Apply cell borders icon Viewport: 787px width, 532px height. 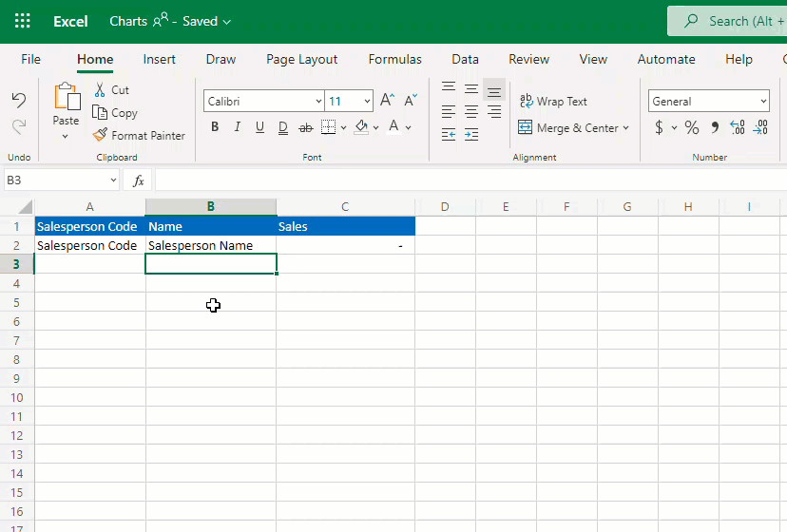[x=328, y=127]
